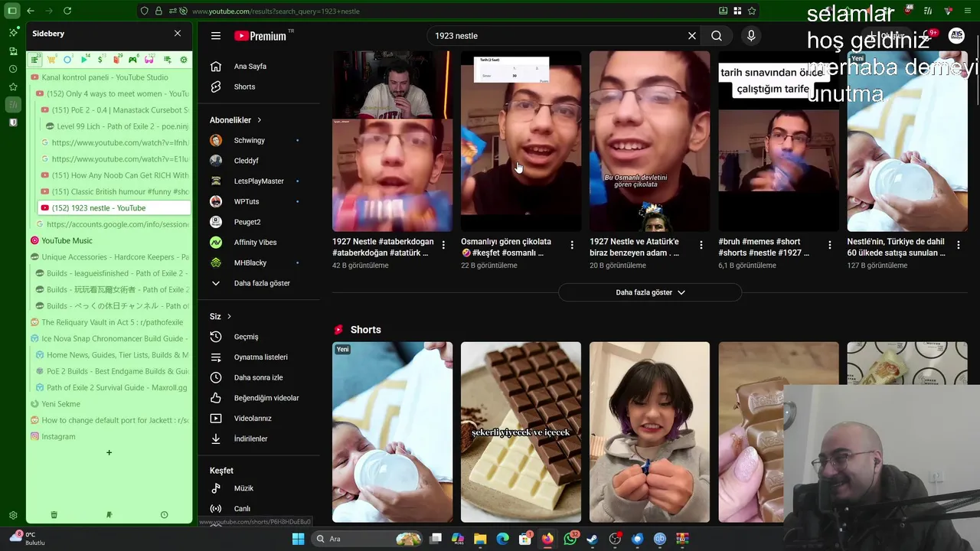980x551 pixels.
Task: Open Daha sonra izle watch later
Action: click(x=259, y=377)
